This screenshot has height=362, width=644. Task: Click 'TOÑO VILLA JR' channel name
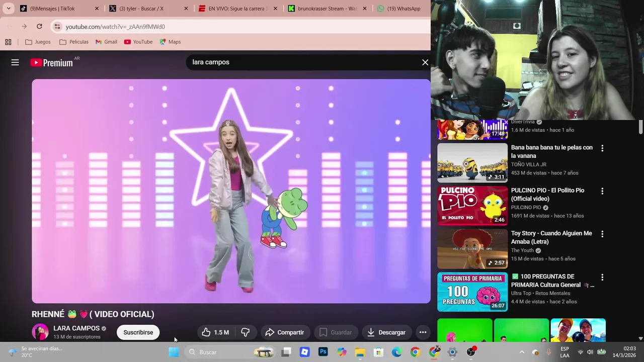point(529,164)
